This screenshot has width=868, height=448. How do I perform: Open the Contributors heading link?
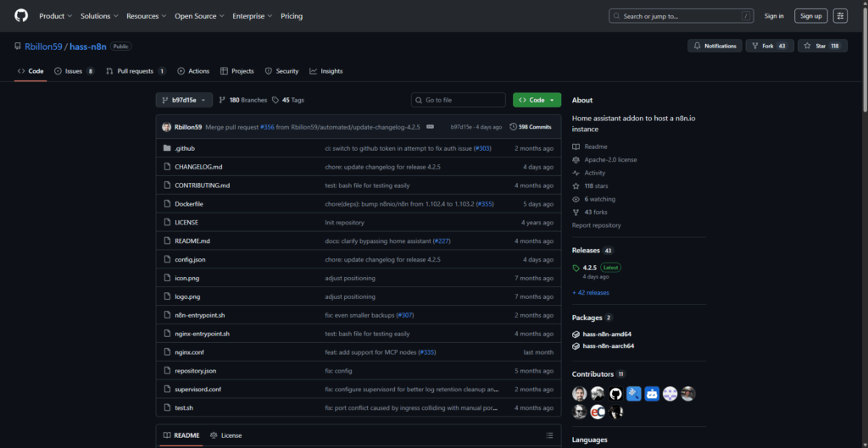click(x=593, y=373)
